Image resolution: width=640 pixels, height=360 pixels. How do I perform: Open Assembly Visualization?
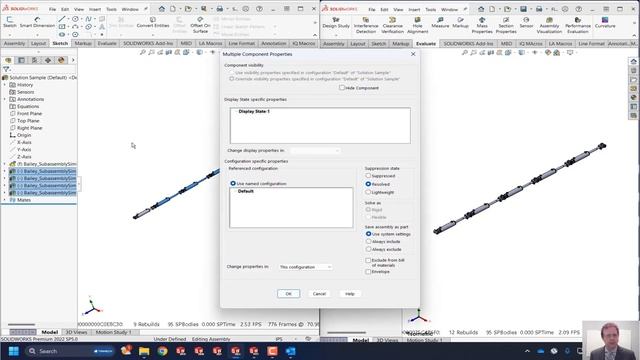(549, 25)
